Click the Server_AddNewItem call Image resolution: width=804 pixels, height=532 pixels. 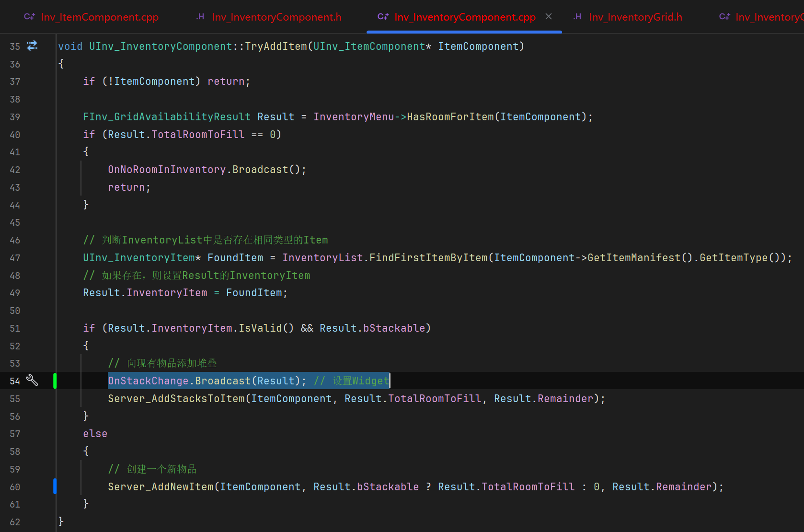tap(161, 487)
